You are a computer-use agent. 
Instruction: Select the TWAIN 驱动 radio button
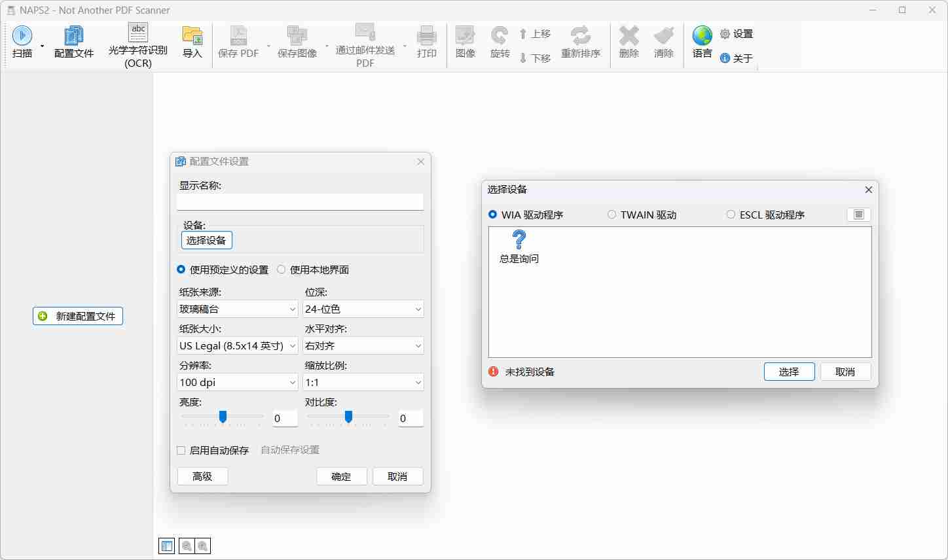(x=612, y=215)
